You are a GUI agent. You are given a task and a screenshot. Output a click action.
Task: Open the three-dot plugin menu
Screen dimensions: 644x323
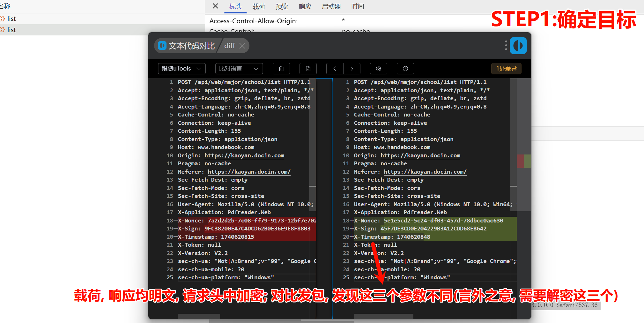506,45
